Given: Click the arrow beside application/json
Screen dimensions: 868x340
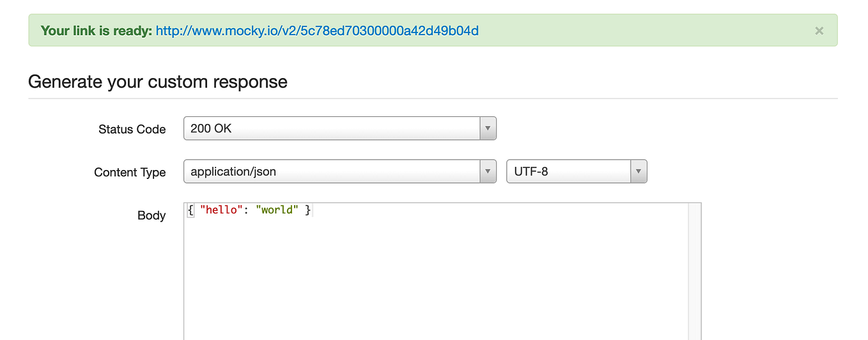Looking at the screenshot, I should (x=488, y=171).
